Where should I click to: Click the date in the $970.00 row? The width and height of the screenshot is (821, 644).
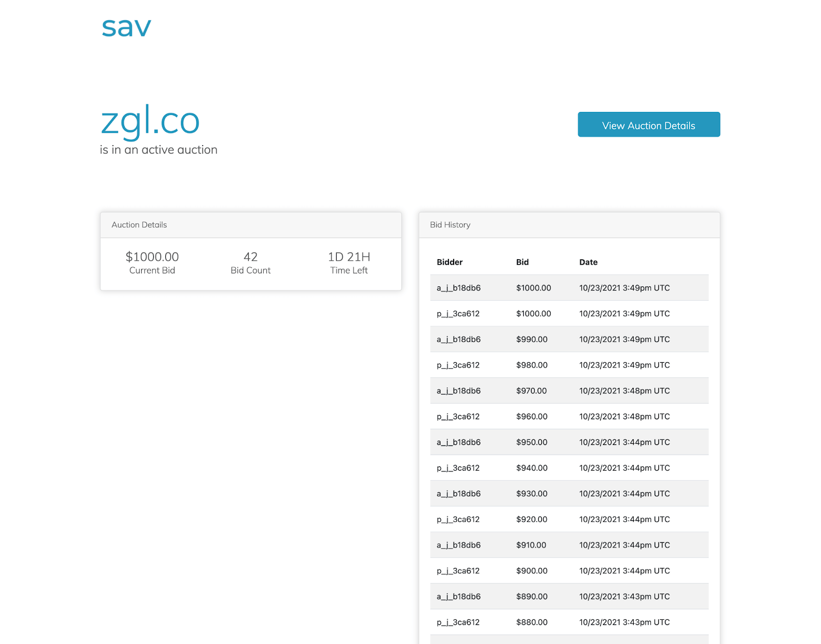(624, 391)
